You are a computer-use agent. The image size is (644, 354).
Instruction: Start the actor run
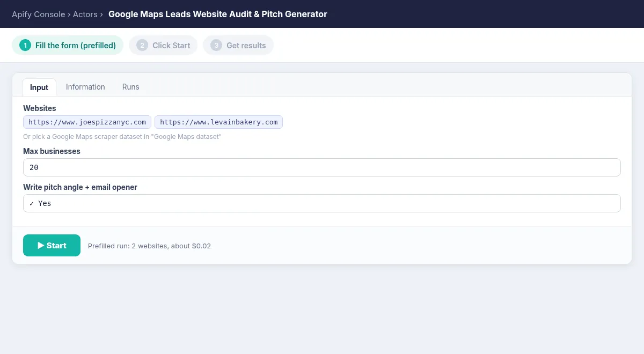tap(52, 246)
